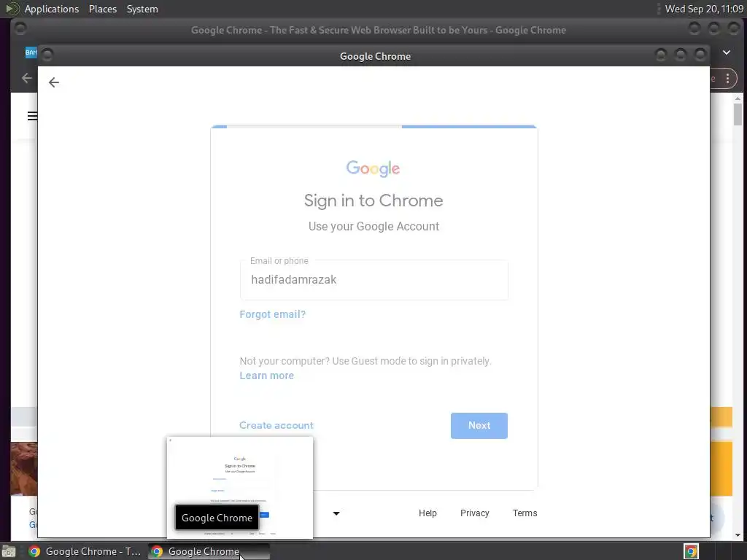Click the 'Sign in to Chrome' heading

pos(373,201)
